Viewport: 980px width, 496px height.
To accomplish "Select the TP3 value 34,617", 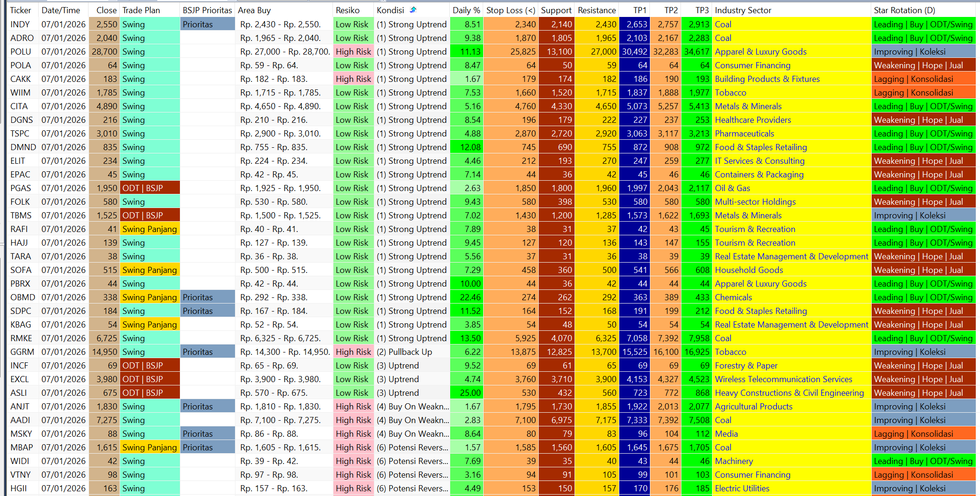I will tap(697, 52).
